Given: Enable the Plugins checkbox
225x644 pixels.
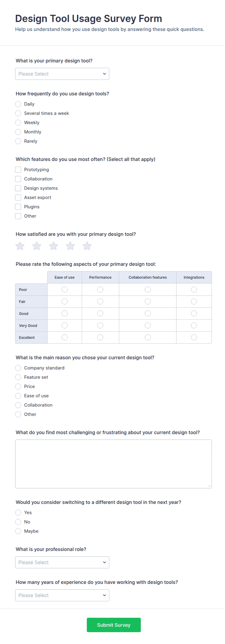Looking at the screenshot, I should (x=18, y=207).
